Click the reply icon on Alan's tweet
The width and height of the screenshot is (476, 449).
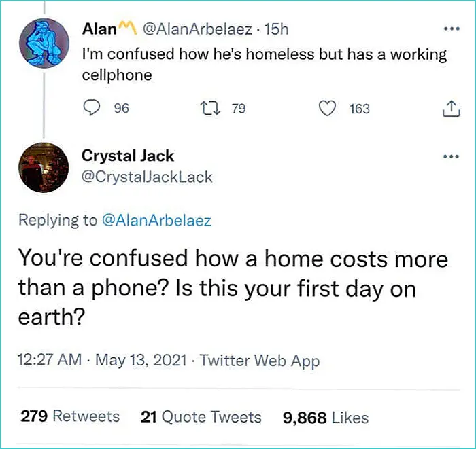(93, 109)
